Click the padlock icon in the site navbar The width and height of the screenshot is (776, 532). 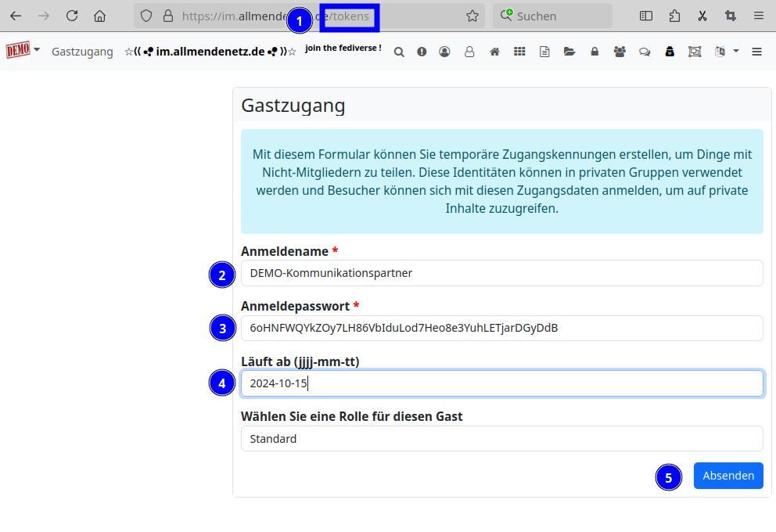(595, 52)
